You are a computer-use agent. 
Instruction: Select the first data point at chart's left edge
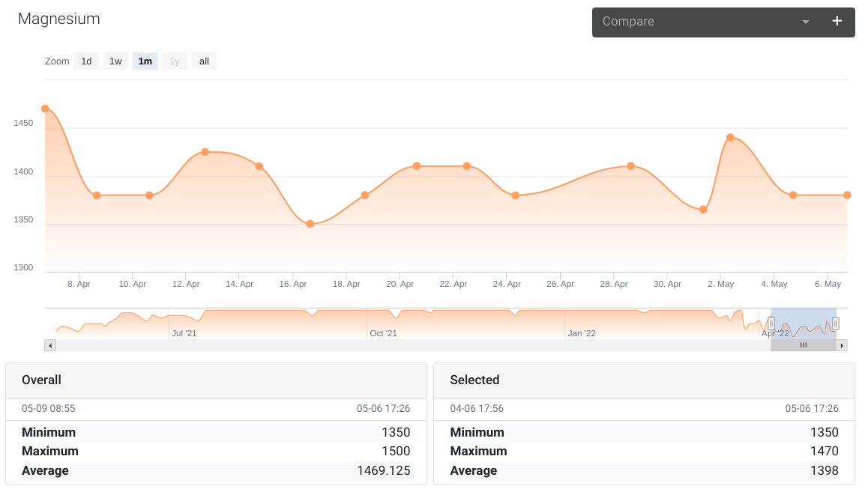click(46, 109)
